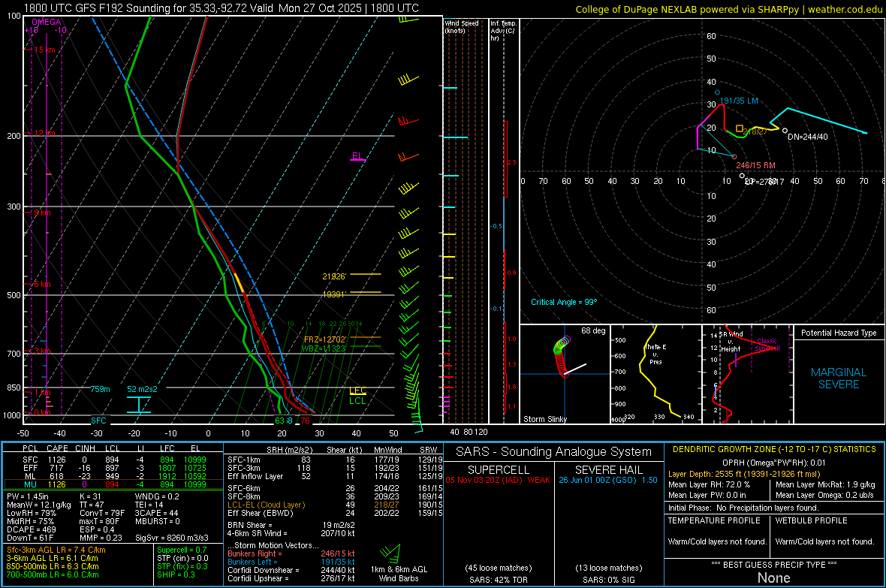Click the SR Wind v. Height label
Viewport: 886px width, 588px height.
[731, 342]
